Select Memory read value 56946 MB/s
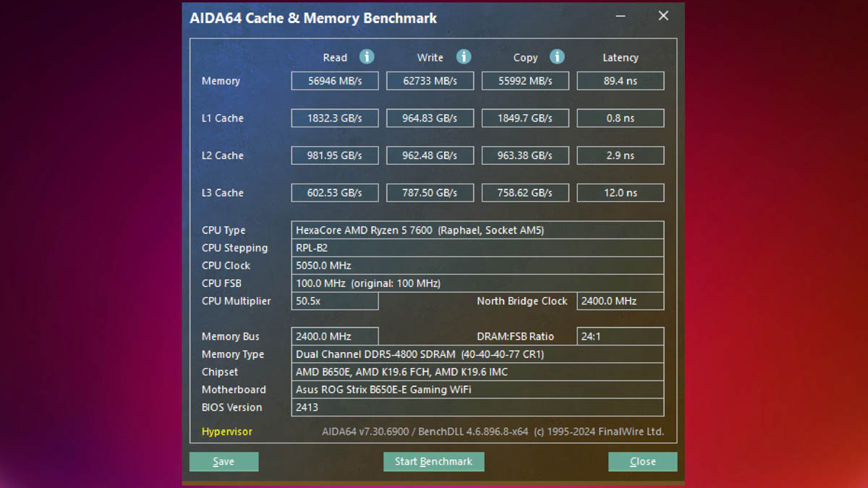Image resolution: width=868 pixels, height=488 pixels. pyautogui.click(x=335, y=81)
